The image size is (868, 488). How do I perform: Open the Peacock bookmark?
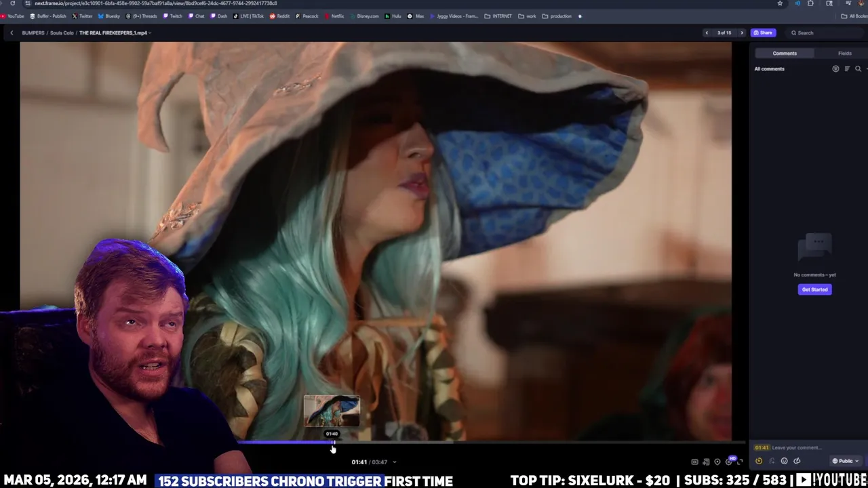click(307, 16)
